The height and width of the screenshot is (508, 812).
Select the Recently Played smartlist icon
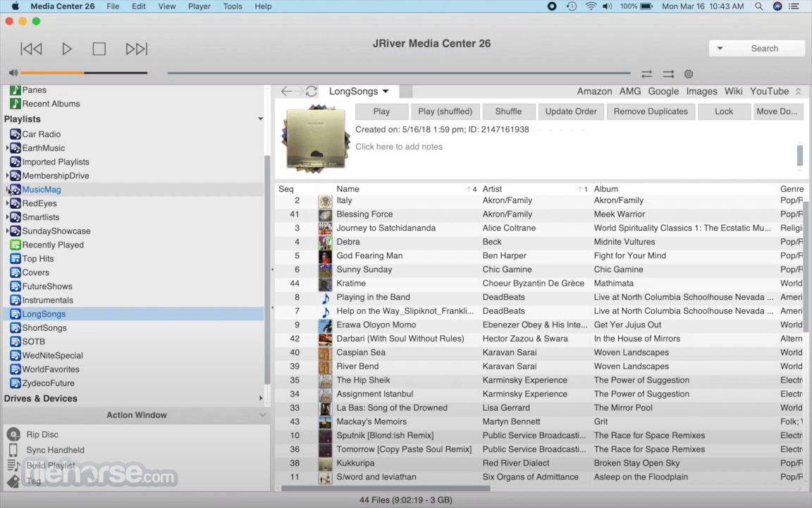point(16,245)
